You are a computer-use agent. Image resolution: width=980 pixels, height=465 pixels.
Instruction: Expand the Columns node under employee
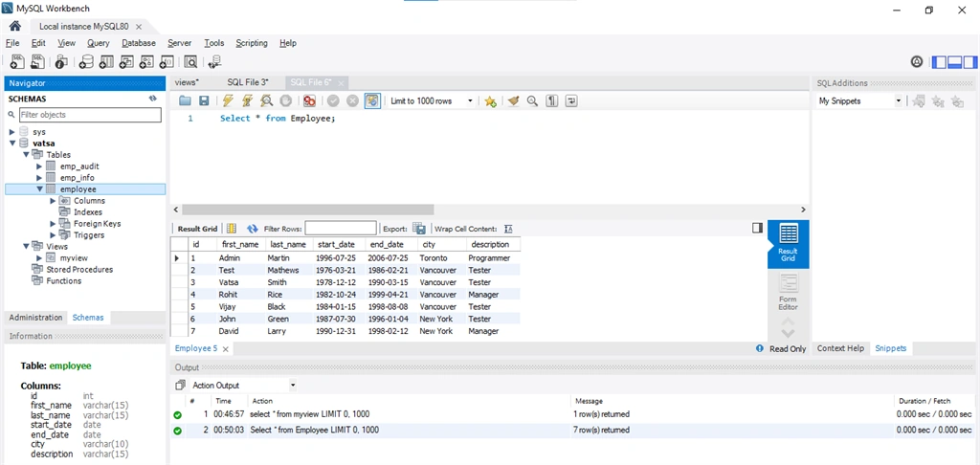[53, 201]
